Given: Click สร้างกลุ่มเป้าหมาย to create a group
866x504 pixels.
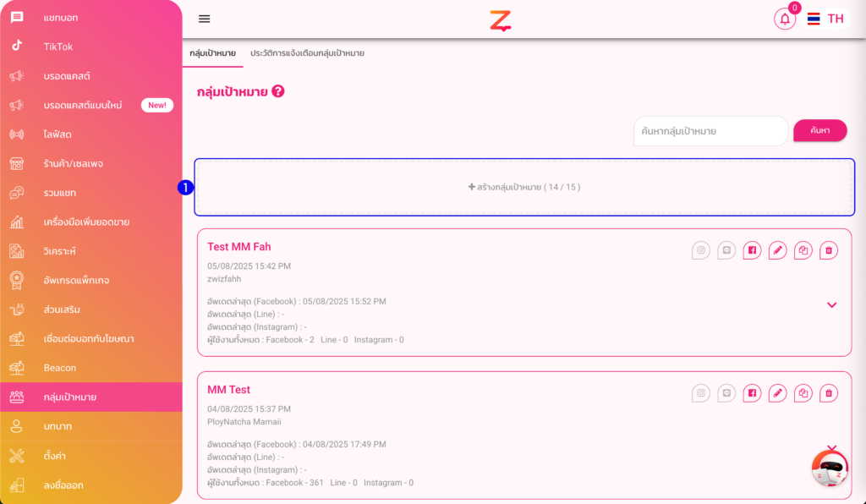Looking at the screenshot, I should click(x=524, y=187).
